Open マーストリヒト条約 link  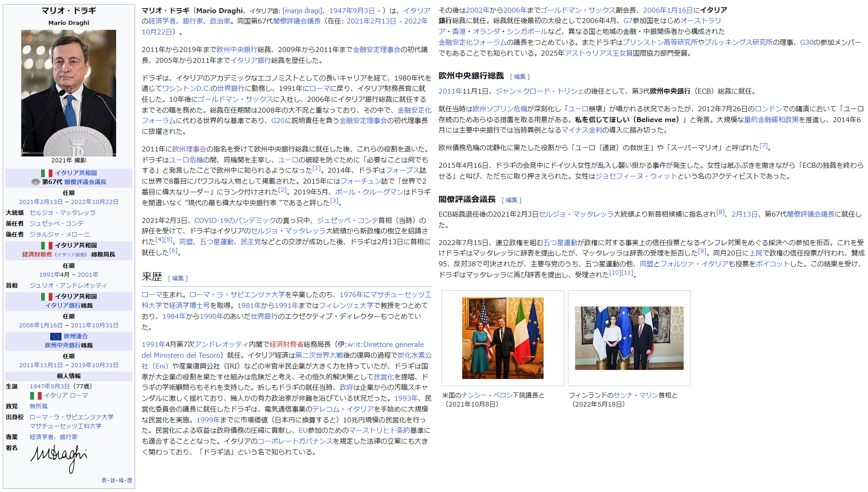(x=379, y=430)
